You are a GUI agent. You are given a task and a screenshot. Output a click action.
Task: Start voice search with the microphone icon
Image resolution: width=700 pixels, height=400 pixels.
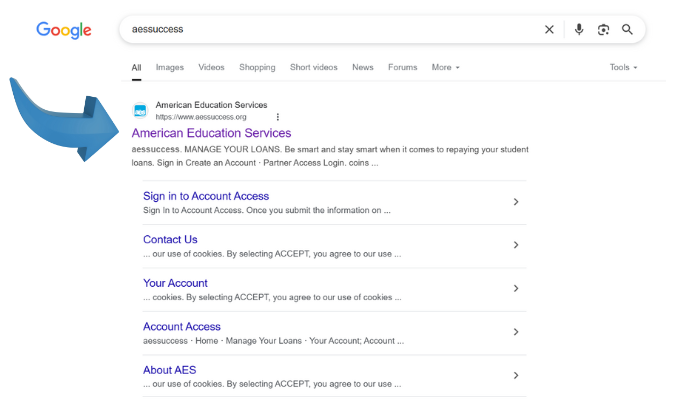(579, 29)
